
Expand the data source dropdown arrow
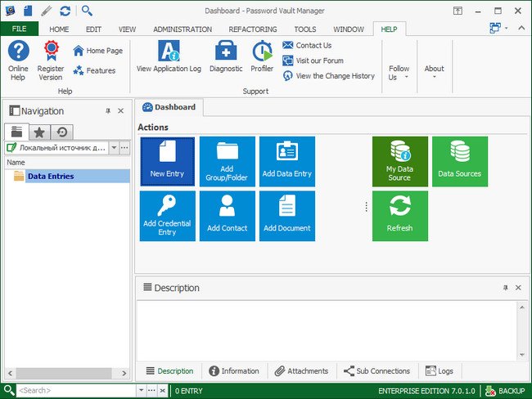pyautogui.click(x=114, y=148)
